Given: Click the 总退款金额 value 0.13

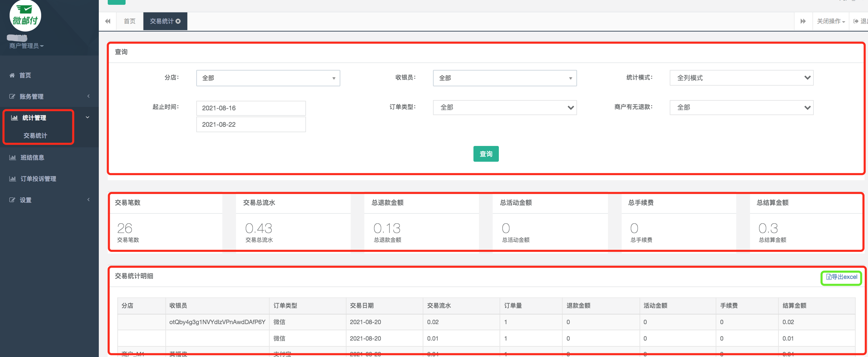Looking at the screenshot, I should [387, 228].
